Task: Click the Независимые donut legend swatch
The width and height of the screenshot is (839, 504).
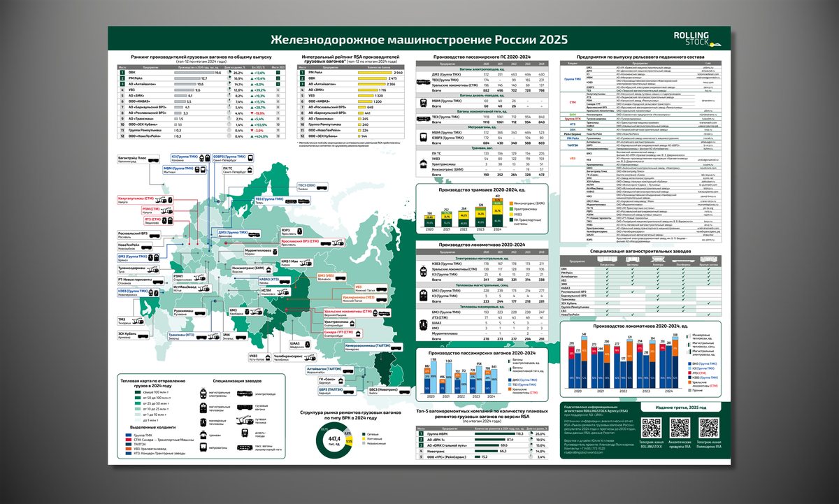Action: pyautogui.click(x=364, y=442)
